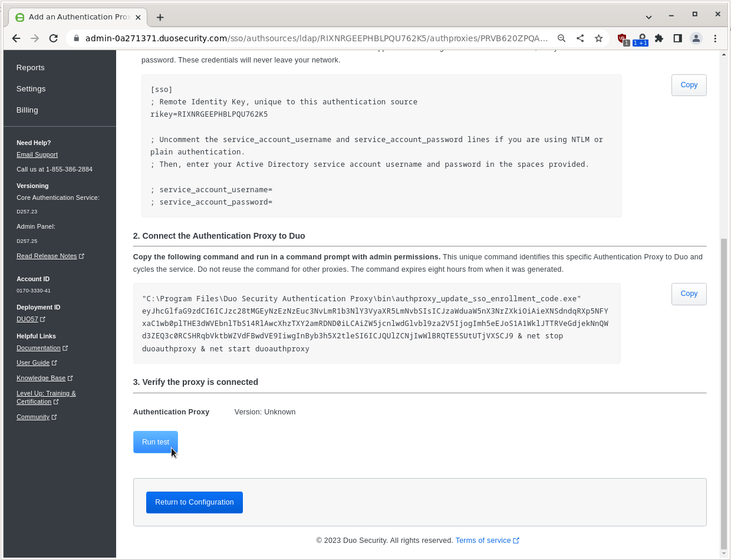Screen dimensions: 731x560
Task: Click the rikey=RIXNRGEEPHBLPQU762K5 line
Action: coord(209,114)
